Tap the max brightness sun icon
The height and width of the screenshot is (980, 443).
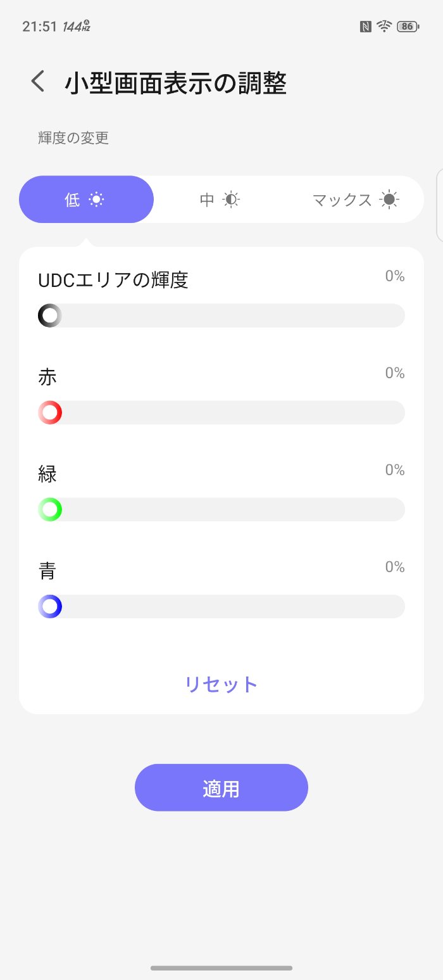coord(390,200)
